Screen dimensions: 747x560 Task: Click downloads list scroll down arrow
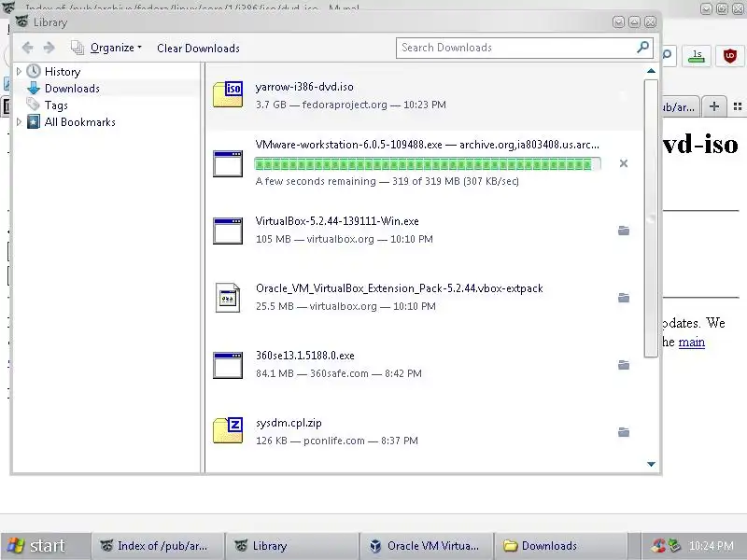(651, 464)
